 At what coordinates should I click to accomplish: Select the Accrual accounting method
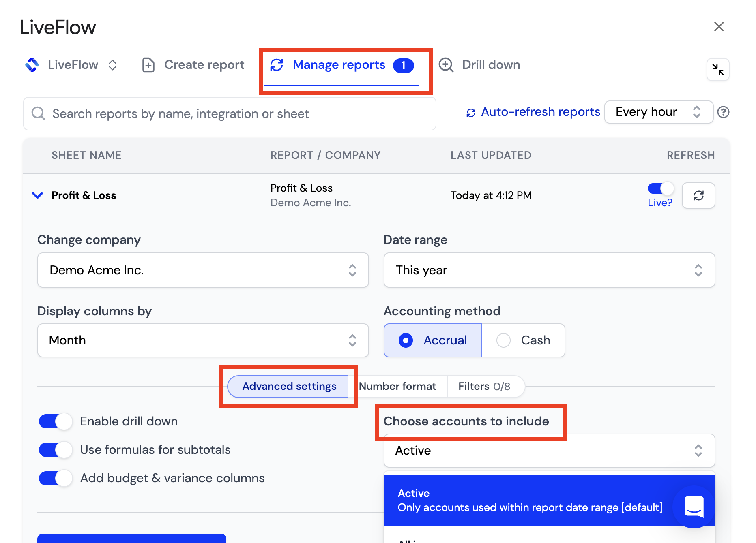pyautogui.click(x=433, y=340)
